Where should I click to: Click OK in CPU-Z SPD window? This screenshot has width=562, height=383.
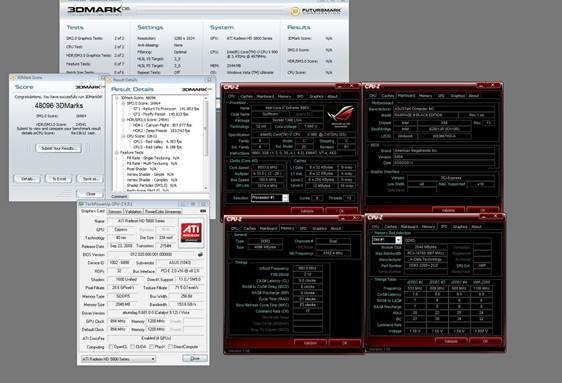[x=485, y=341]
